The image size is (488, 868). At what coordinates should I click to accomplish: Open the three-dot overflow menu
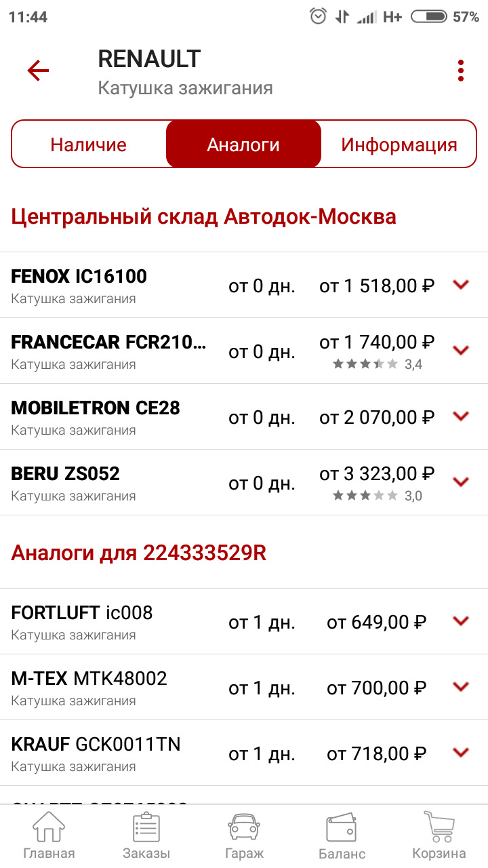coord(461,71)
